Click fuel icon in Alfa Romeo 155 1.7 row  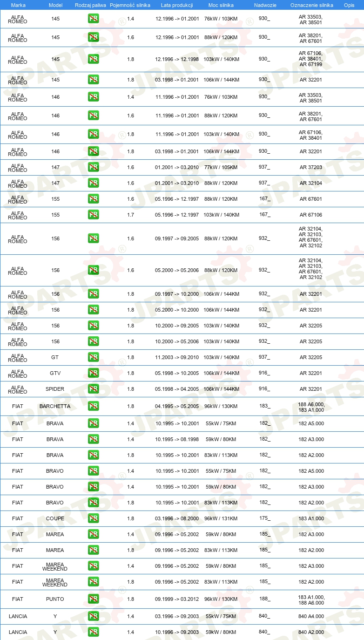pyautogui.click(x=93, y=215)
